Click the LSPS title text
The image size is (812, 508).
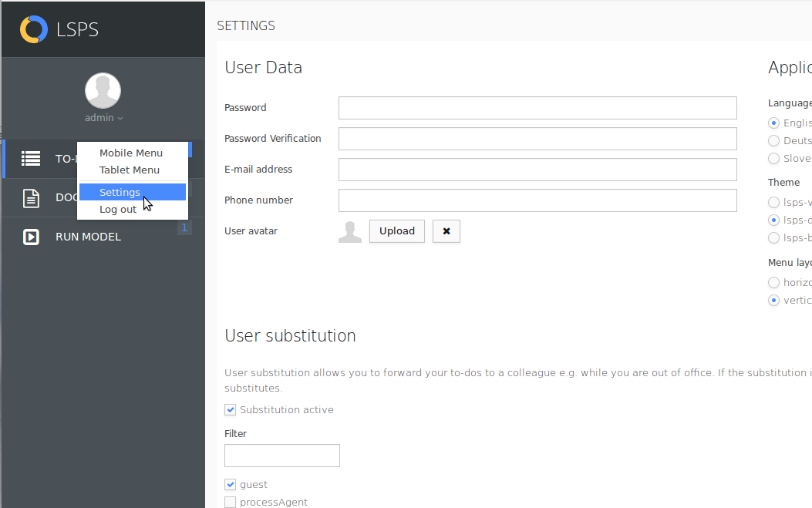pos(77,29)
